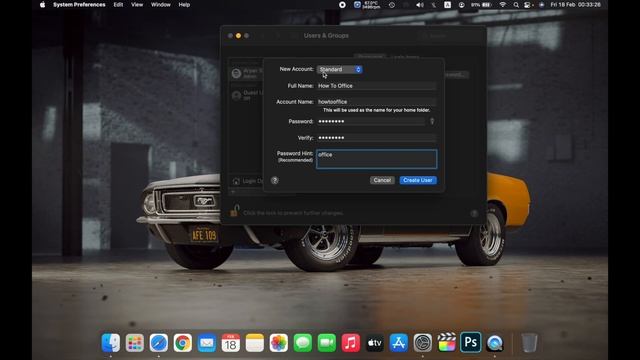Screen dimensions: 640x360
Task: Focus the Password field
Action: (371, 121)
